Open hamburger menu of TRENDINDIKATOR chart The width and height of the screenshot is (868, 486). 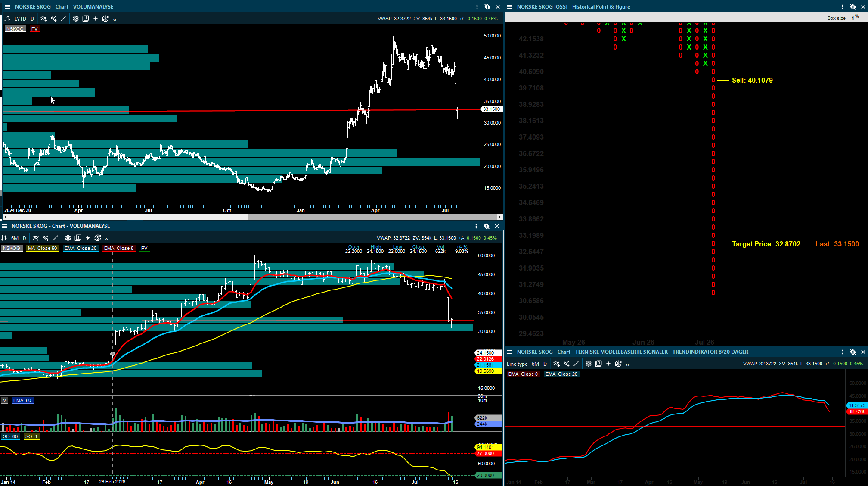pyautogui.click(x=510, y=352)
